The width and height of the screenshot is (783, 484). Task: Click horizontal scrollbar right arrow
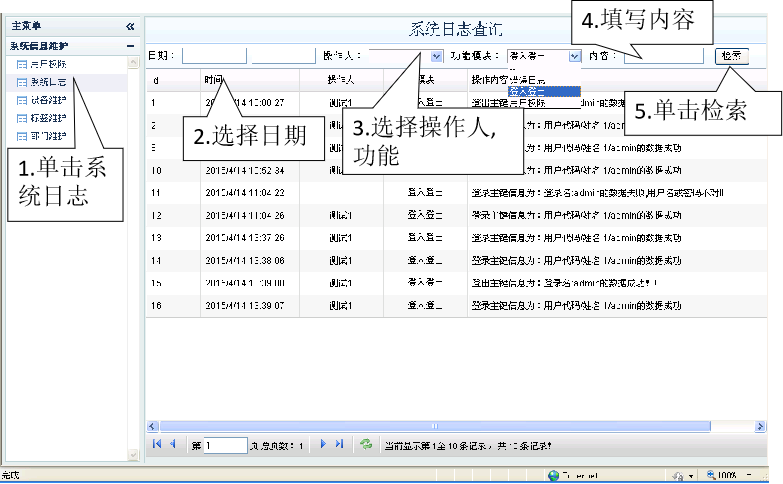coord(760,427)
